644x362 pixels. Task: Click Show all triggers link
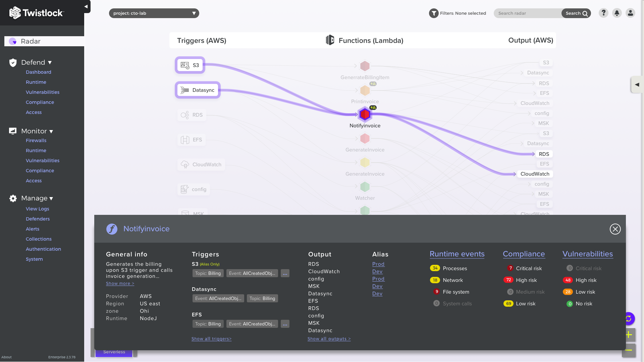point(212,339)
